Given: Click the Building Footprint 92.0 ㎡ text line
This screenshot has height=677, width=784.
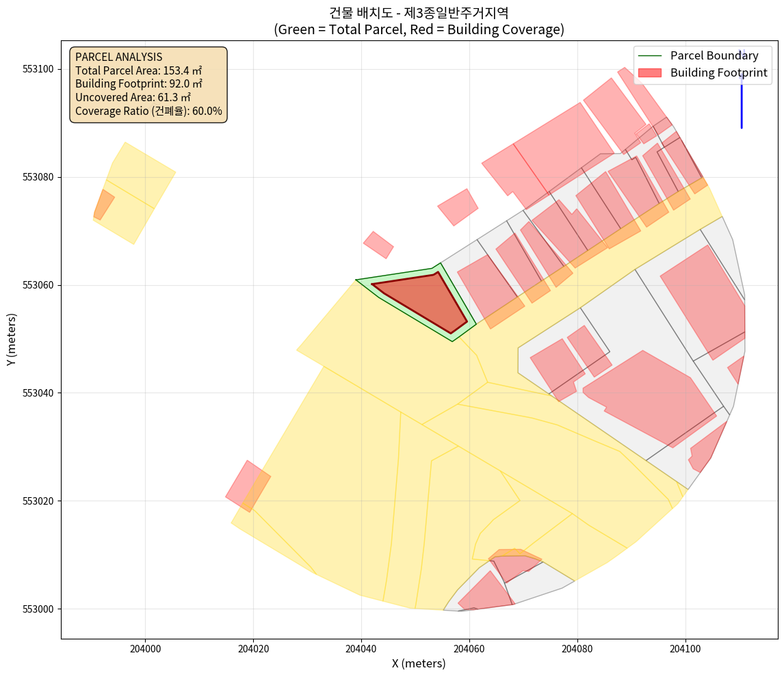Looking at the screenshot, I should [x=139, y=84].
